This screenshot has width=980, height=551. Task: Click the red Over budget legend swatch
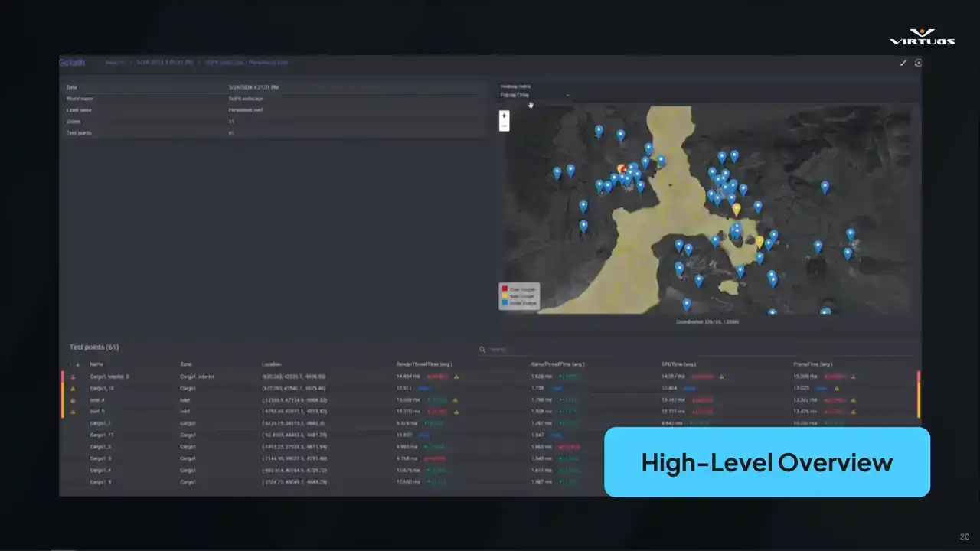click(505, 289)
